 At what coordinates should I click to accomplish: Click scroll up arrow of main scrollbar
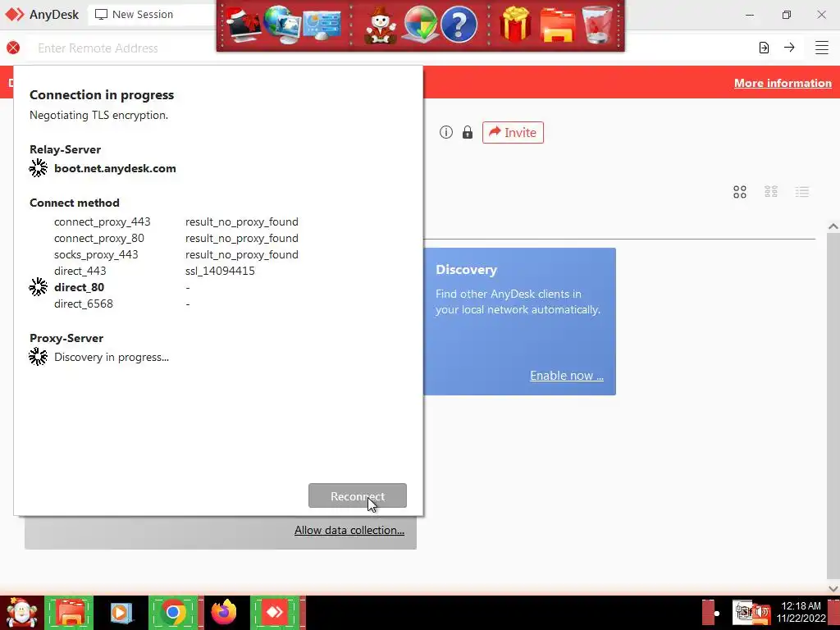click(833, 226)
